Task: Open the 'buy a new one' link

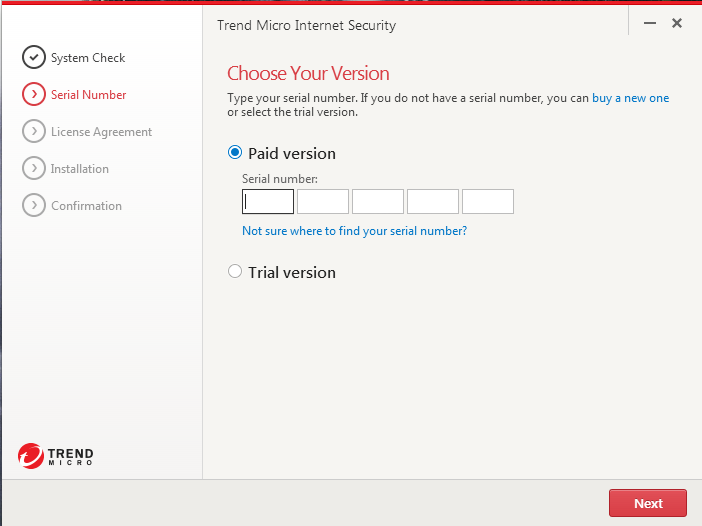Action: 630,98
